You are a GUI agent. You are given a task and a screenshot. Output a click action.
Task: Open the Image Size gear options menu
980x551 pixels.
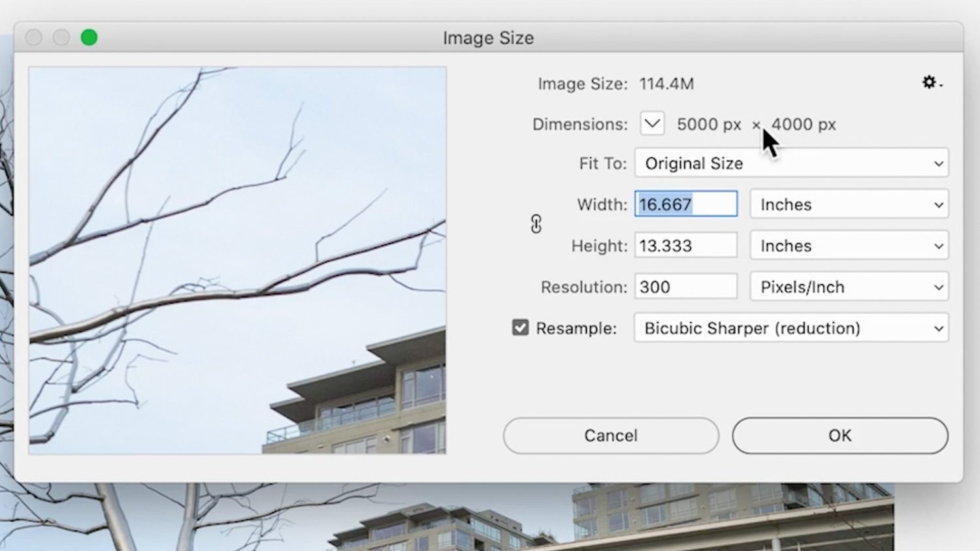(x=929, y=83)
